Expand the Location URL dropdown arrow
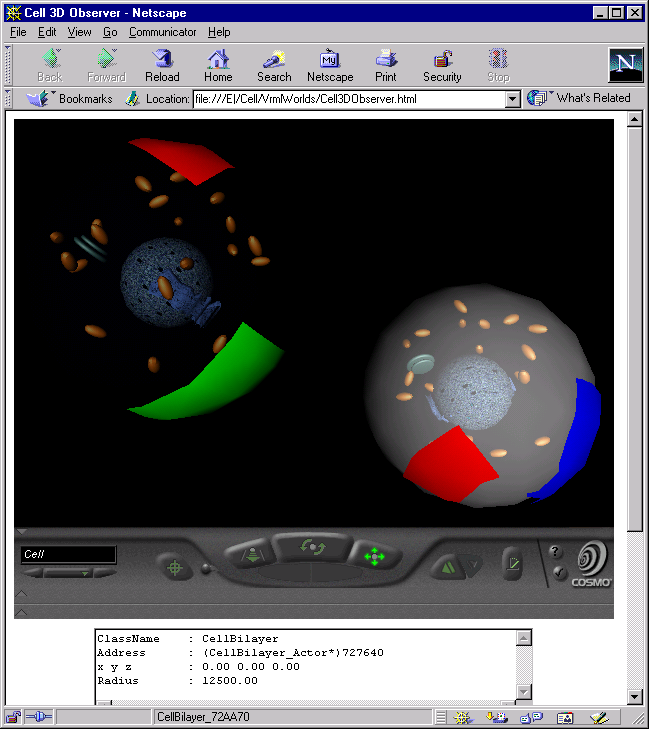 512,99
